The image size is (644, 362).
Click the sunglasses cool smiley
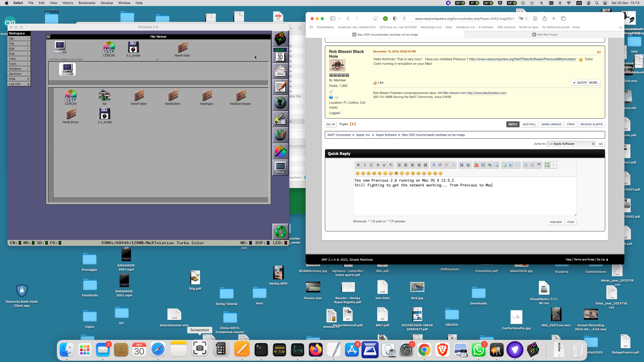[x=396, y=173]
